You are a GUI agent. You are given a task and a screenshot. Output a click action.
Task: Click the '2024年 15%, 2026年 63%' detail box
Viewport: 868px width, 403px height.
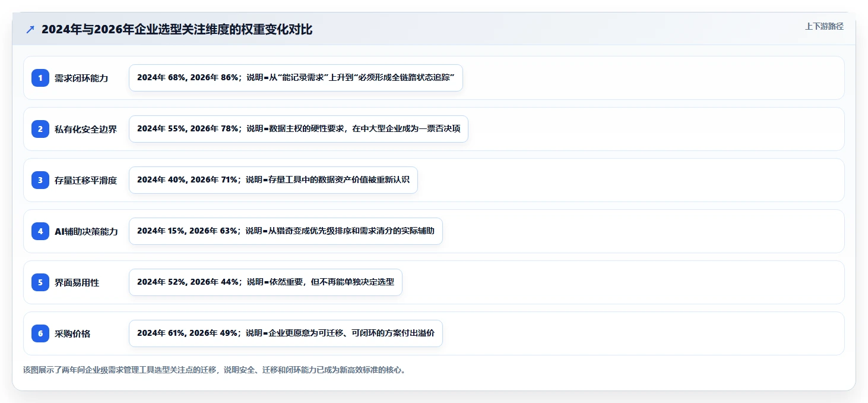(x=286, y=231)
